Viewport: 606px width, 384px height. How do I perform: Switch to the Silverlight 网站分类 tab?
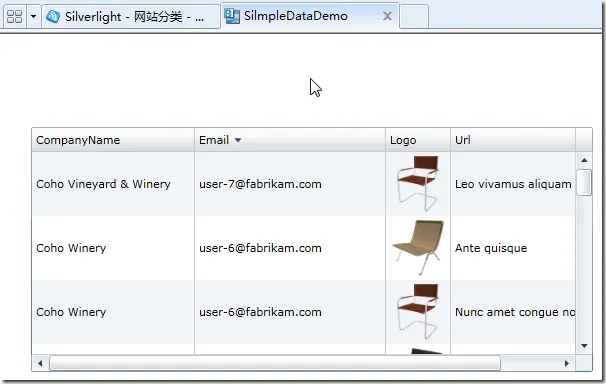131,17
